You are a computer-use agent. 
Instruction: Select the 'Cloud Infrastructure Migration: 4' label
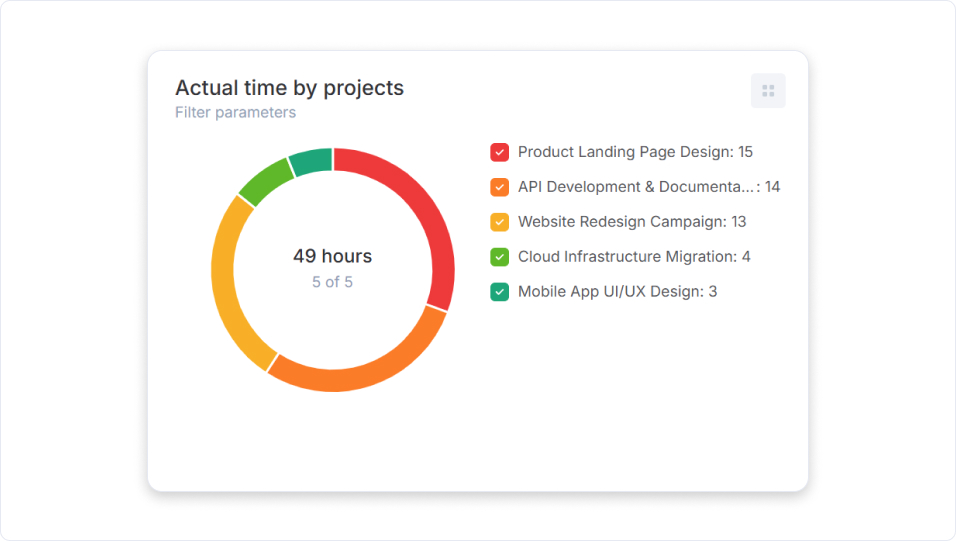click(634, 257)
